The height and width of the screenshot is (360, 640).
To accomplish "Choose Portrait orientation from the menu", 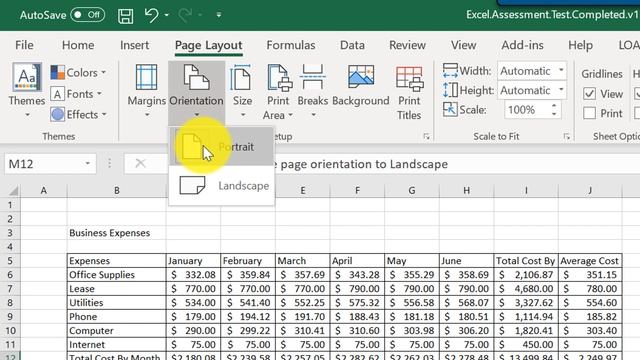I will click(x=221, y=147).
